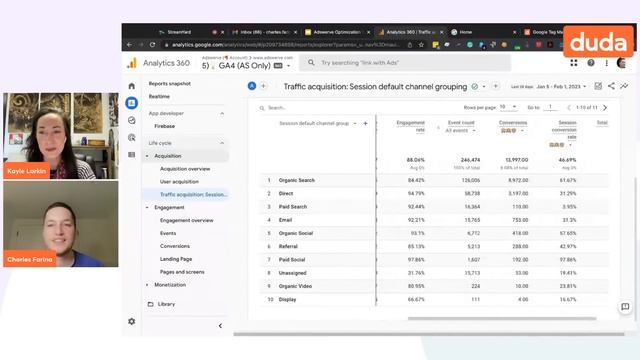Image resolution: width=640 pixels, height=360 pixels.
Task: Switch to the Google Tag Manager browser tab
Action: click(543, 32)
